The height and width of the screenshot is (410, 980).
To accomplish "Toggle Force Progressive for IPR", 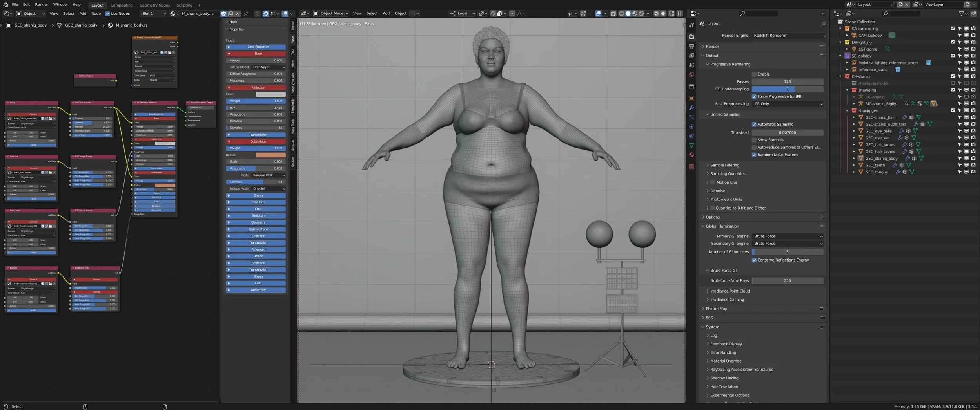I will (754, 96).
